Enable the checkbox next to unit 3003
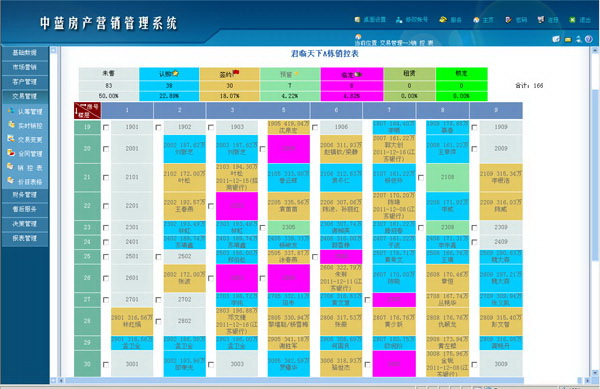Screen dimensions: 600x389 (211, 365)
